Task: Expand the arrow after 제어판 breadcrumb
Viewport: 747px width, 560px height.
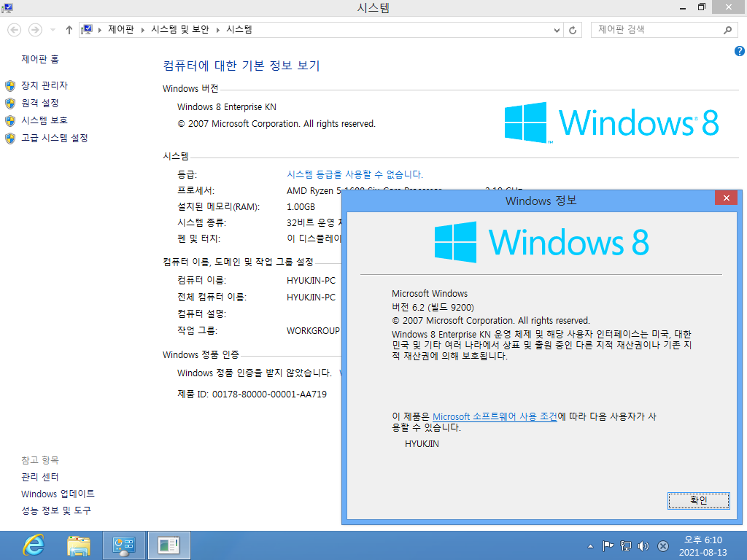Action: point(142,30)
